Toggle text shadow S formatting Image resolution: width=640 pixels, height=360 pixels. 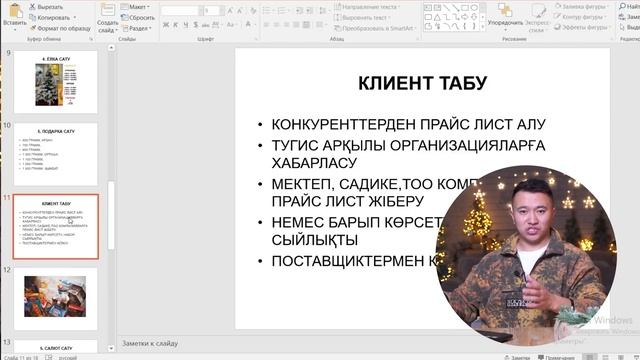pos(196,25)
